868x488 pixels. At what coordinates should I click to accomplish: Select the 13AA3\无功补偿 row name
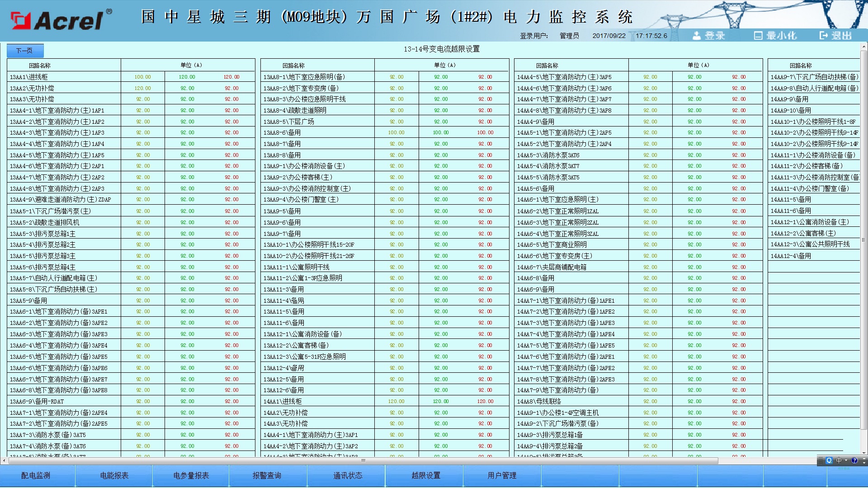click(32, 99)
